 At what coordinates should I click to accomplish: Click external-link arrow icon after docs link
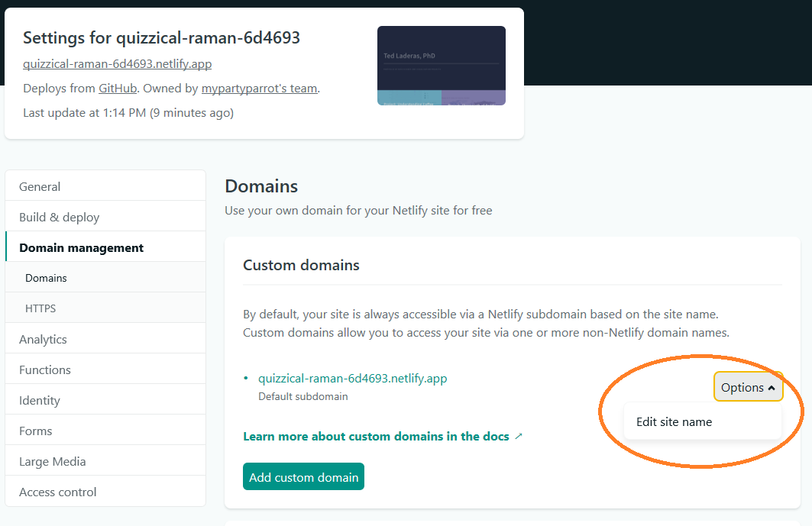point(519,437)
